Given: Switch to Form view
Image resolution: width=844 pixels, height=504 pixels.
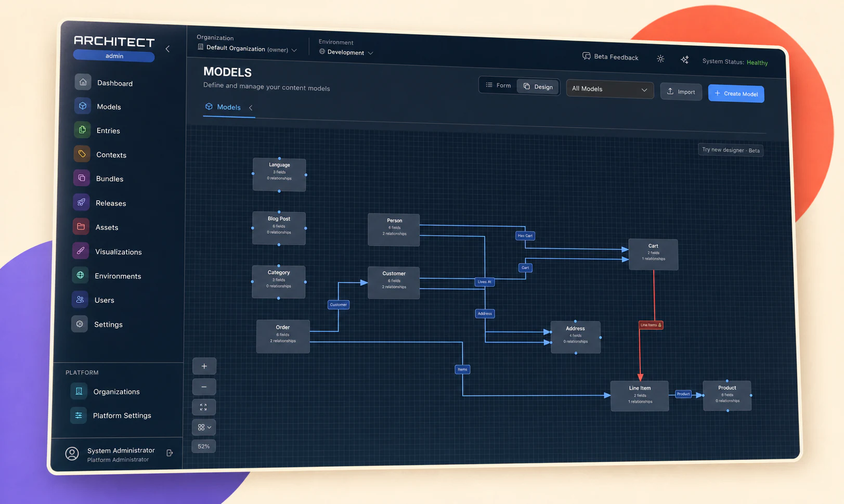Looking at the screenshot, I should [x=498, y=85].
